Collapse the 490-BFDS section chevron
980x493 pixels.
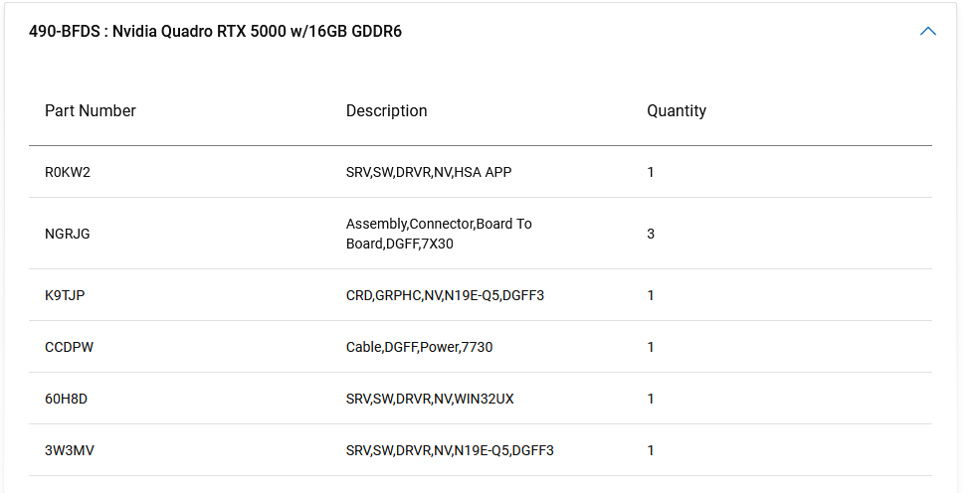click(927, 32)
